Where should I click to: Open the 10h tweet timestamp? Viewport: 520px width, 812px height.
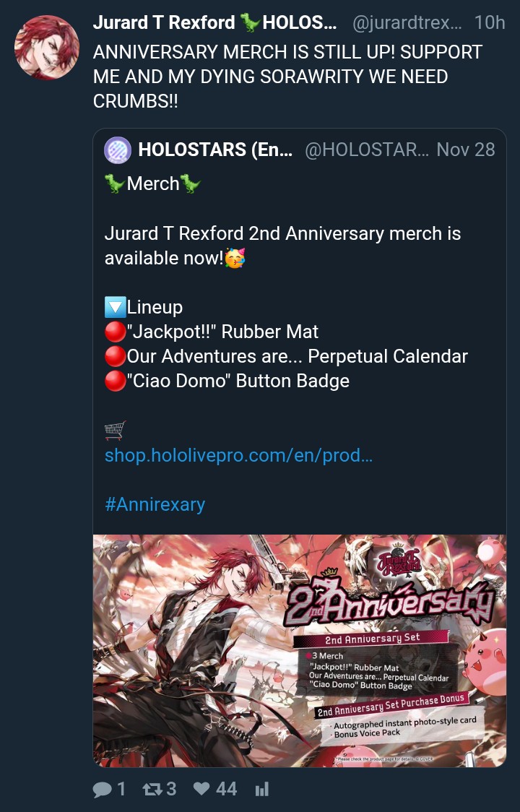click(490, 22)
